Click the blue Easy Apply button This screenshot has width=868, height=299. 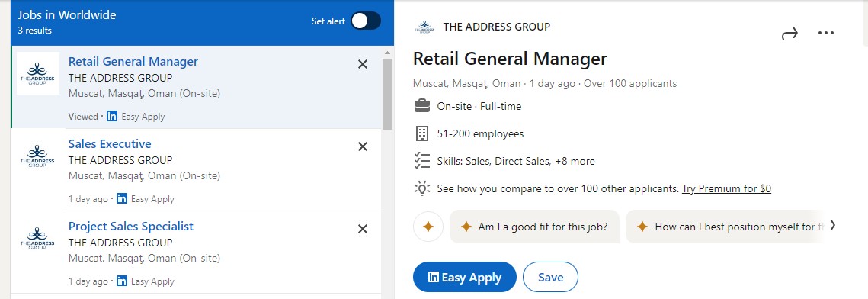point(464,277)
